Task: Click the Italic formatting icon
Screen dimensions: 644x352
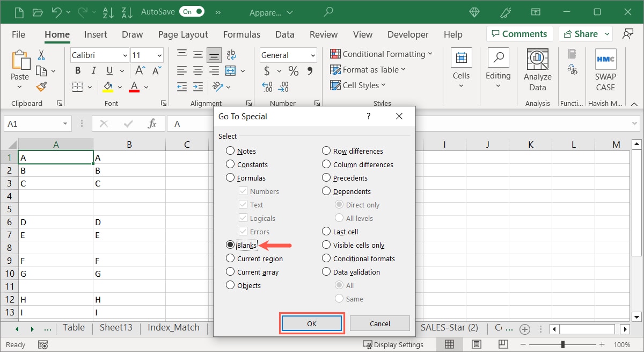Action: click(x=94, y=71)
